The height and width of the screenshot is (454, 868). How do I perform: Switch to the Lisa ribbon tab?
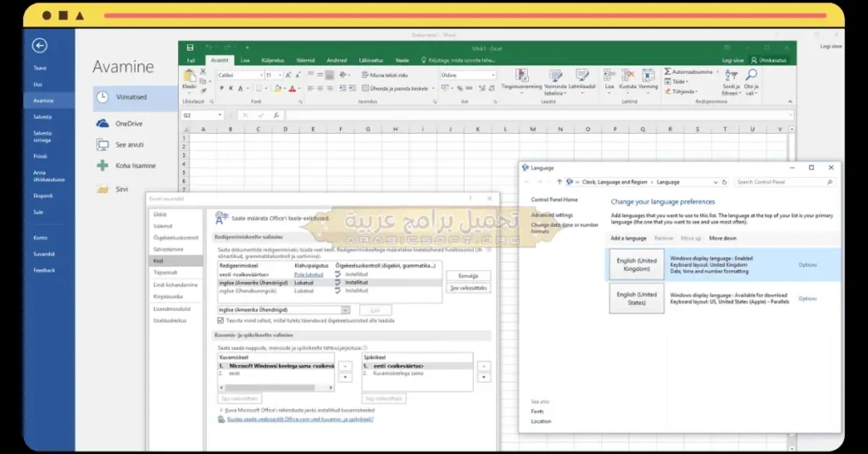245,60
